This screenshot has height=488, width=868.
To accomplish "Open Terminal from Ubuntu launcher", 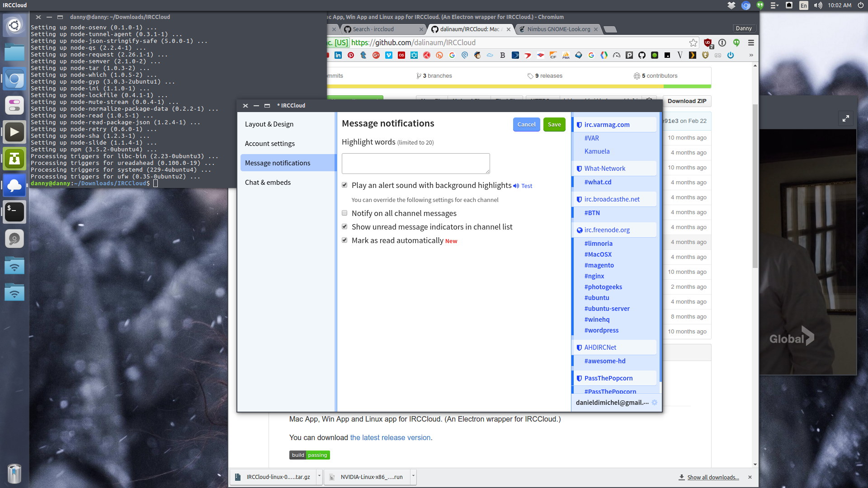I will pyautogui.click(x=14, y=212).
